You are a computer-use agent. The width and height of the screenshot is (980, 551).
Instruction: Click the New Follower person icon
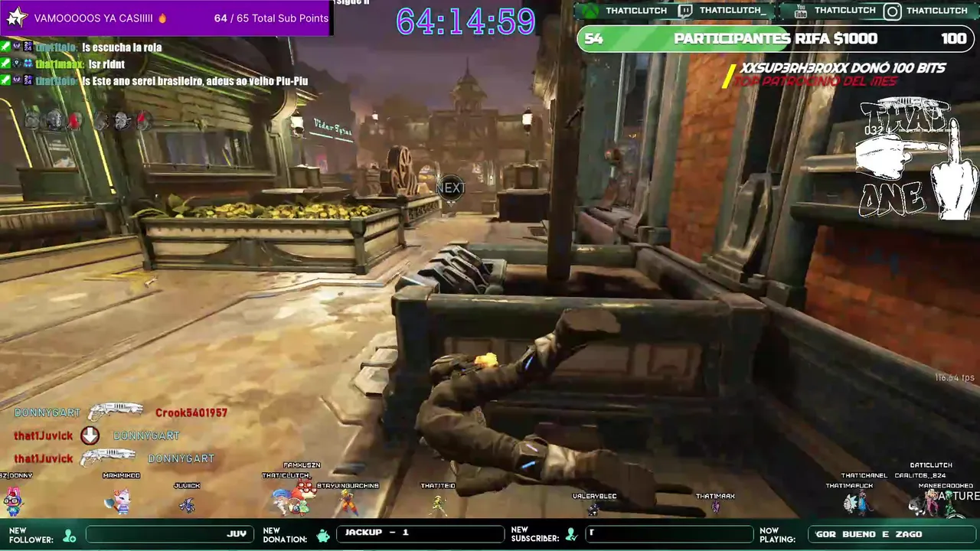pos(70,536)
